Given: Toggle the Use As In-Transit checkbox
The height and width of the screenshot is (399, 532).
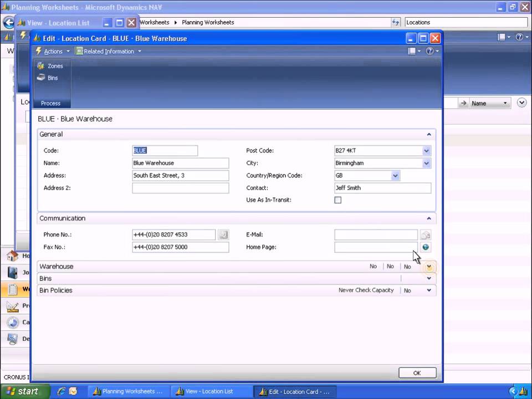Looking at the screenshot, I should 338,200.
